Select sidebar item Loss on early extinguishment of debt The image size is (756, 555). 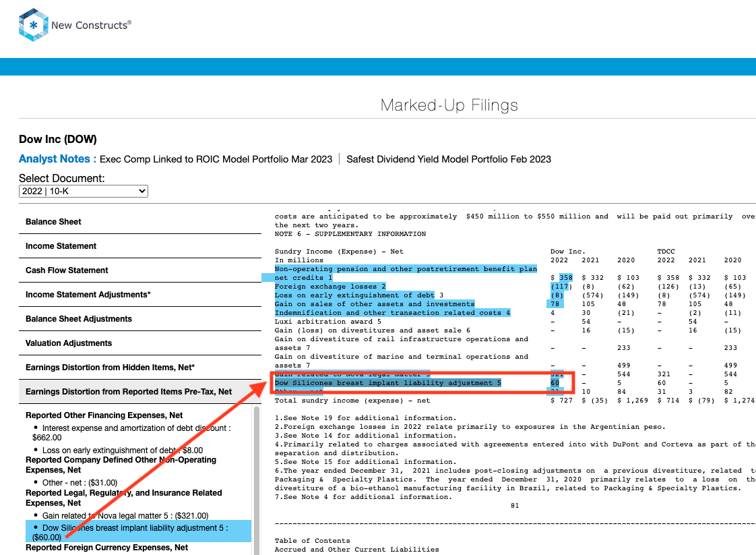click(123, 450)
